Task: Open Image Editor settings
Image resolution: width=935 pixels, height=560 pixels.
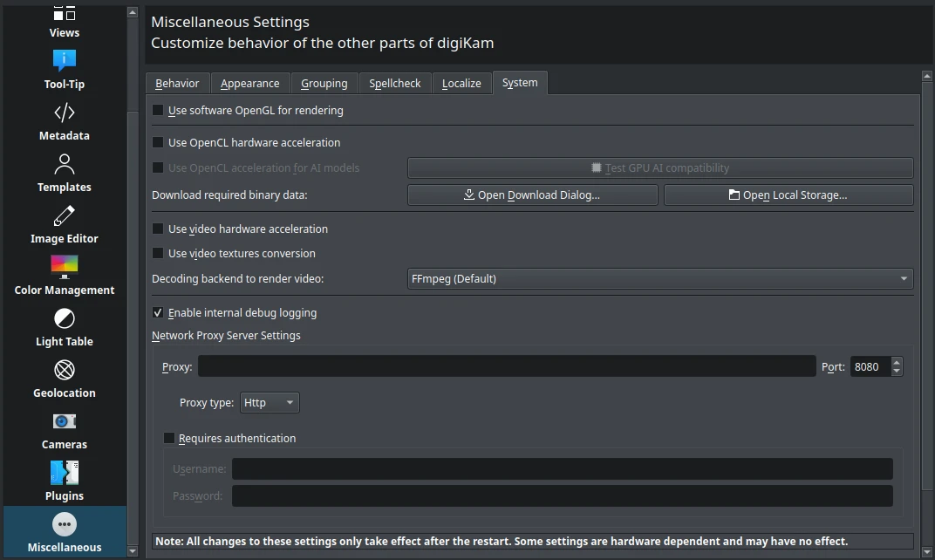Action: (x=64, y=215)
